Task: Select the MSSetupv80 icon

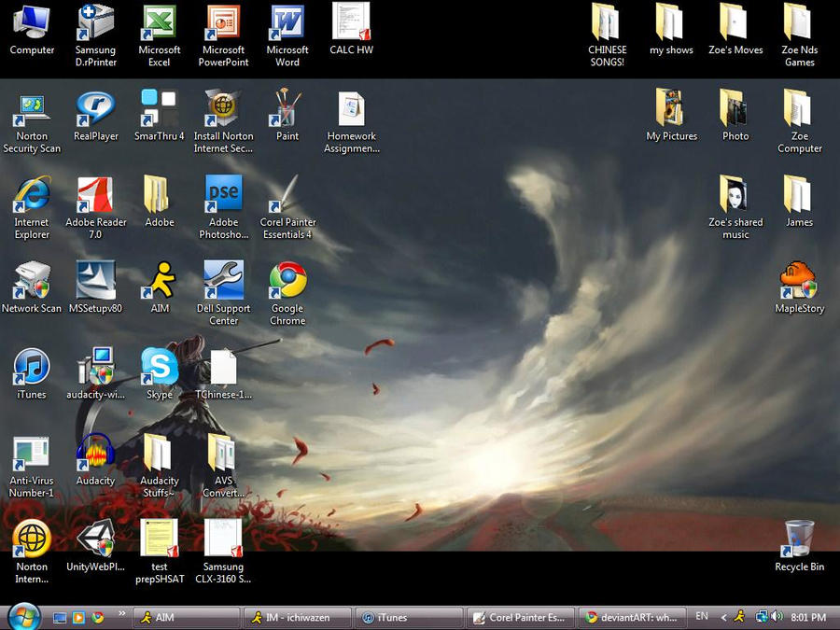Action: (95, 288)
